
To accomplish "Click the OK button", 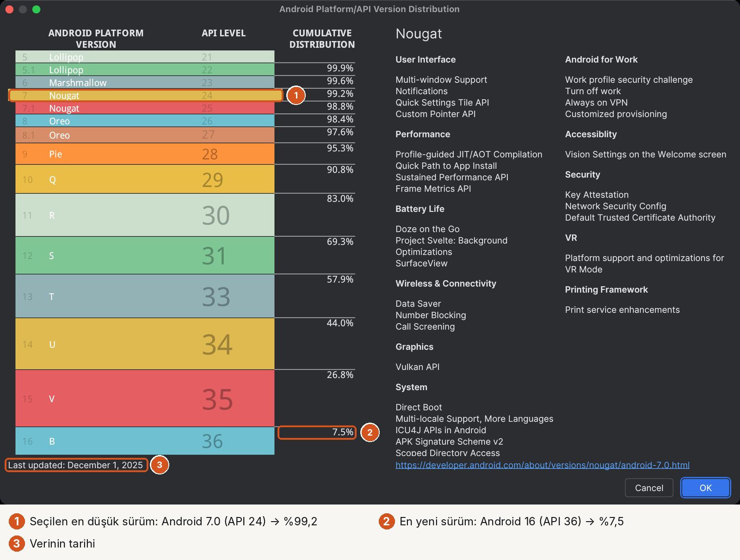I will pos(705,488).
